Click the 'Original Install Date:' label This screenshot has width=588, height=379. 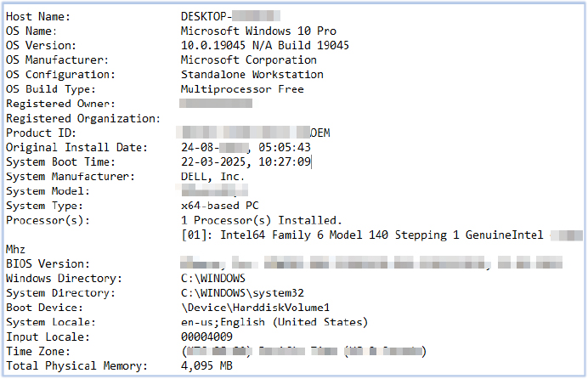coord(76,148)
